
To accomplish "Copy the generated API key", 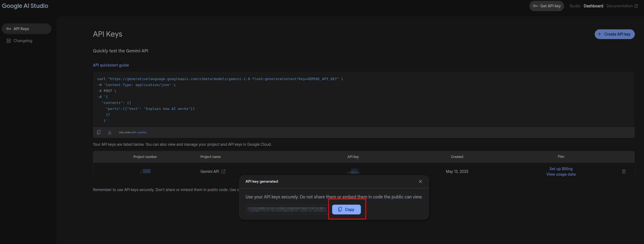I will [x=346, y=210].
